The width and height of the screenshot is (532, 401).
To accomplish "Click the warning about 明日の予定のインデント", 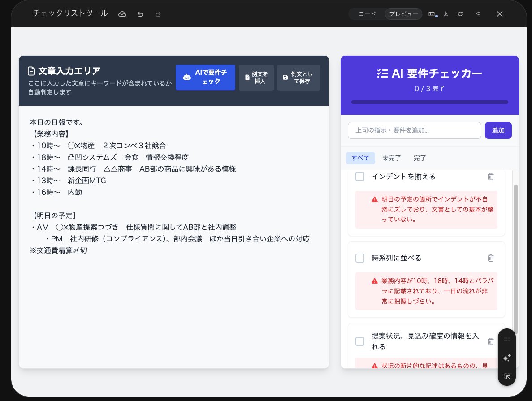I will coord(427,209).
